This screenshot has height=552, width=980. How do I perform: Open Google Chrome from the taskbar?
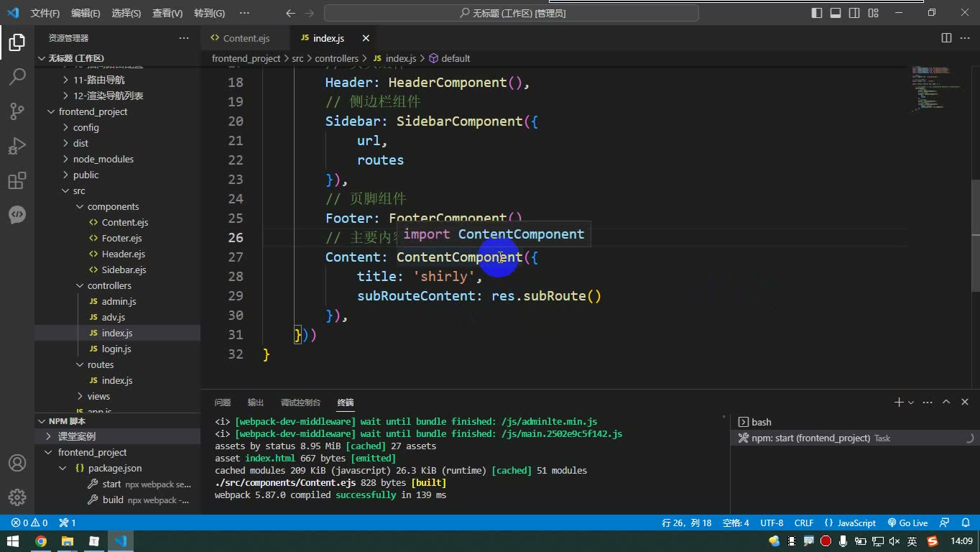coord(41,541)
